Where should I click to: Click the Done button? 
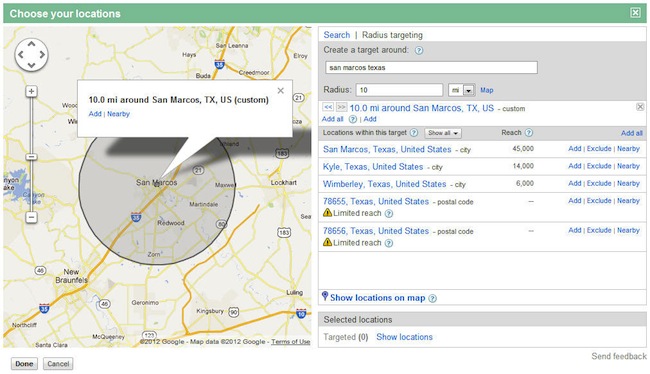(x=24, y=364)
